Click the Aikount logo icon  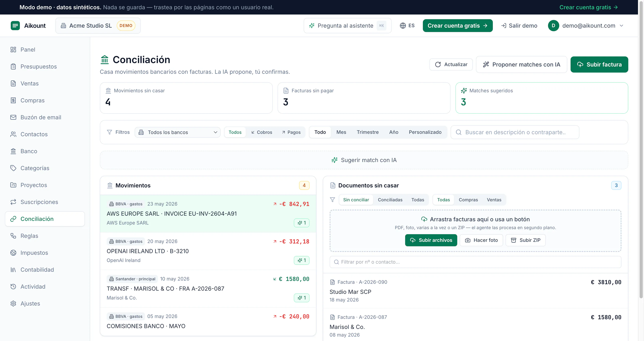[15, 26]
